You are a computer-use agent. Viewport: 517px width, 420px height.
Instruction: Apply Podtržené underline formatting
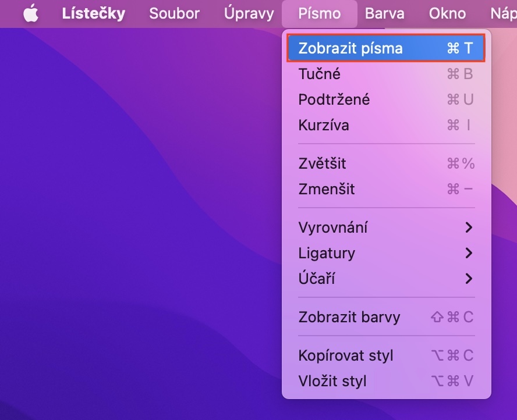point(334,99)
